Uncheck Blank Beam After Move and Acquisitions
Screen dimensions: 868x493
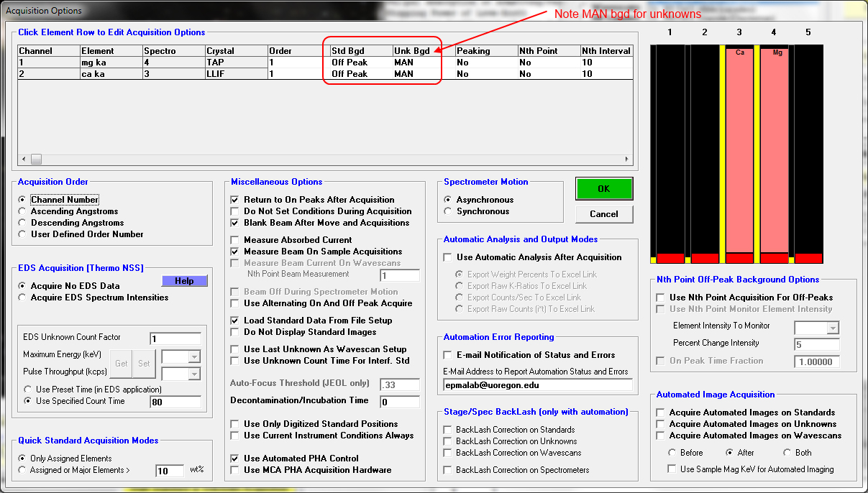click(x=235, y=223)
